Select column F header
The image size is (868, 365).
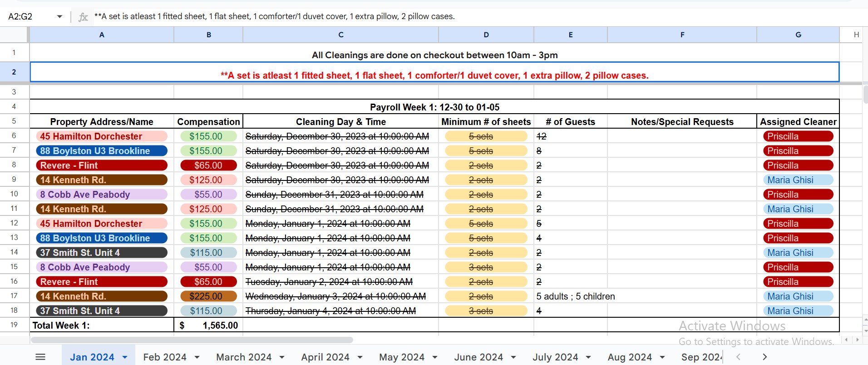(682, 35)
